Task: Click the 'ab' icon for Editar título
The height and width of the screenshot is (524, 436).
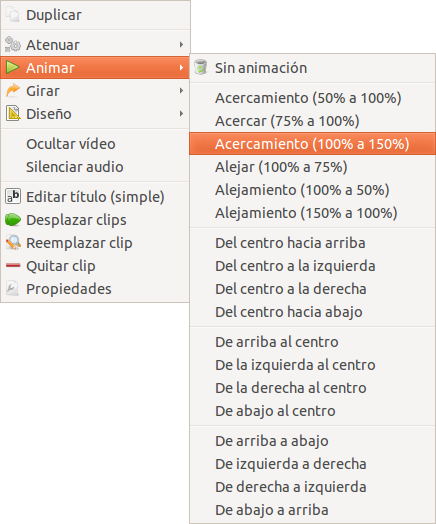Action: point(13,196)
